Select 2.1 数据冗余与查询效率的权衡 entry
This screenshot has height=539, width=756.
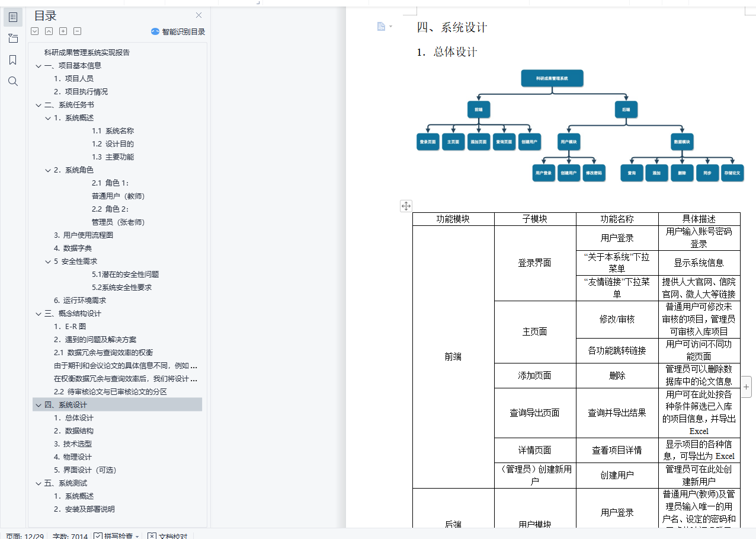[104, 352]
